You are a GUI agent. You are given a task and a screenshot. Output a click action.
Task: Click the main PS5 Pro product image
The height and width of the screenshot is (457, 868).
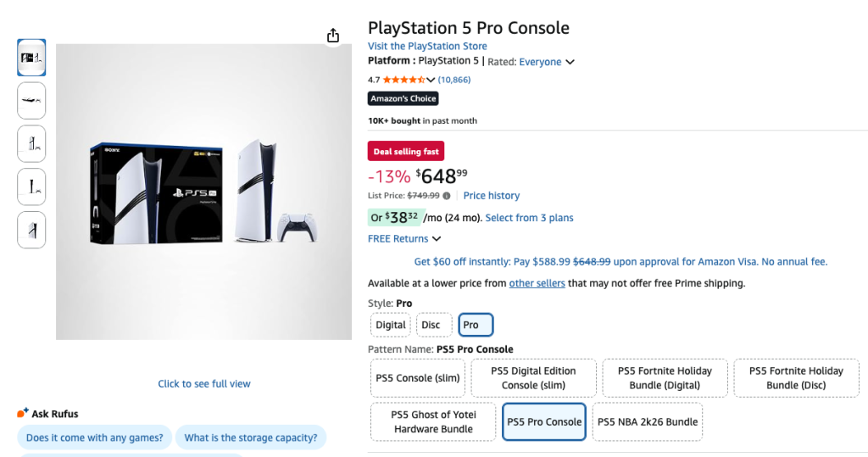[203, 192]
